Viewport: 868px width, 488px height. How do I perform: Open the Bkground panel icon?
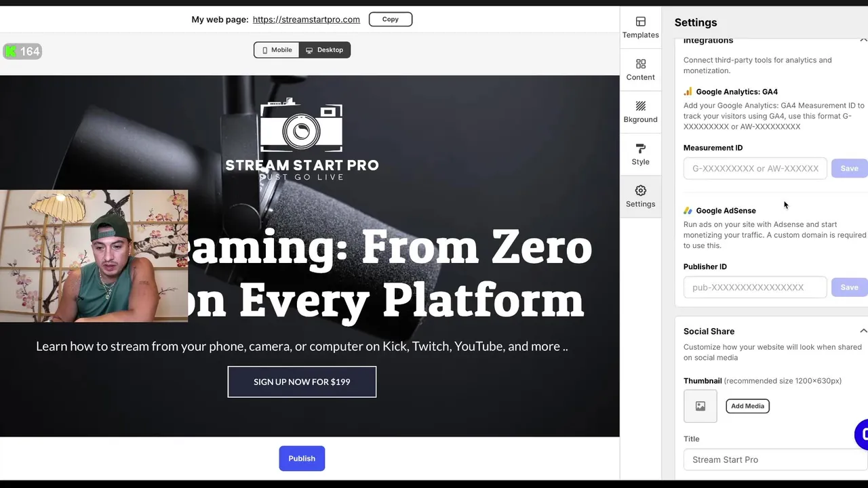641,106
